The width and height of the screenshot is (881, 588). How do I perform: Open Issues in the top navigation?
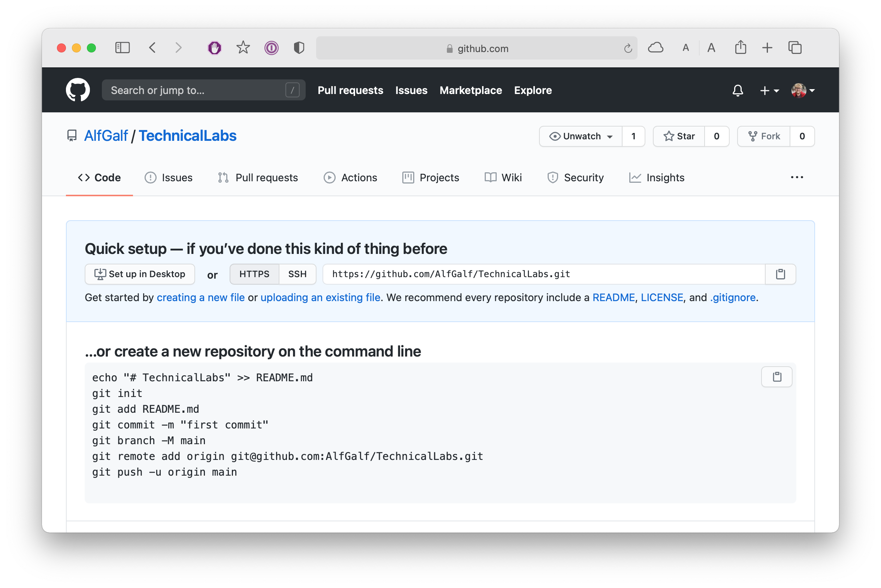411,90
